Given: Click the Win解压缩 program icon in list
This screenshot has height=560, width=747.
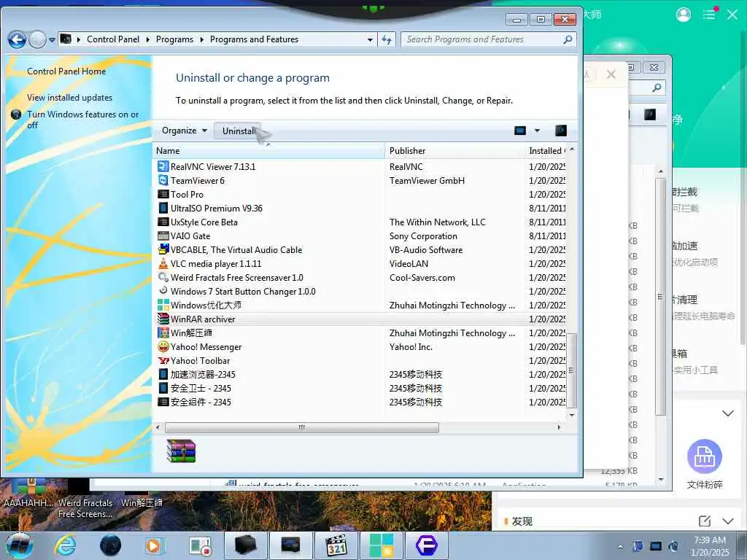Looking at the screenshot, I should coord(163,332).
